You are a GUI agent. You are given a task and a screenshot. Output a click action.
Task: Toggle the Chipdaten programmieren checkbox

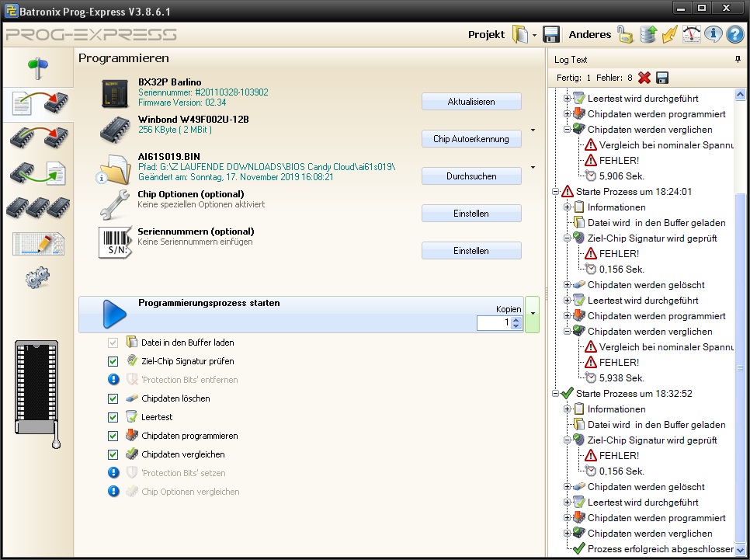pyautogui.click(x=113, y=436)
